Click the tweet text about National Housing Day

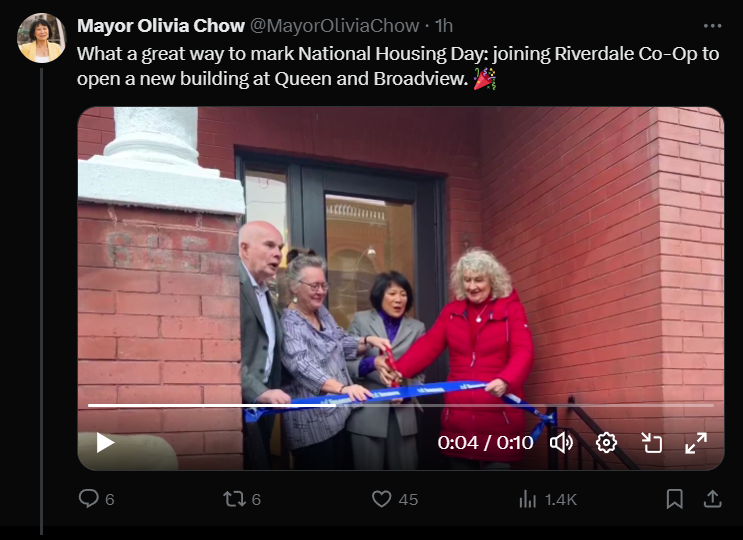[x=398, y=66]
